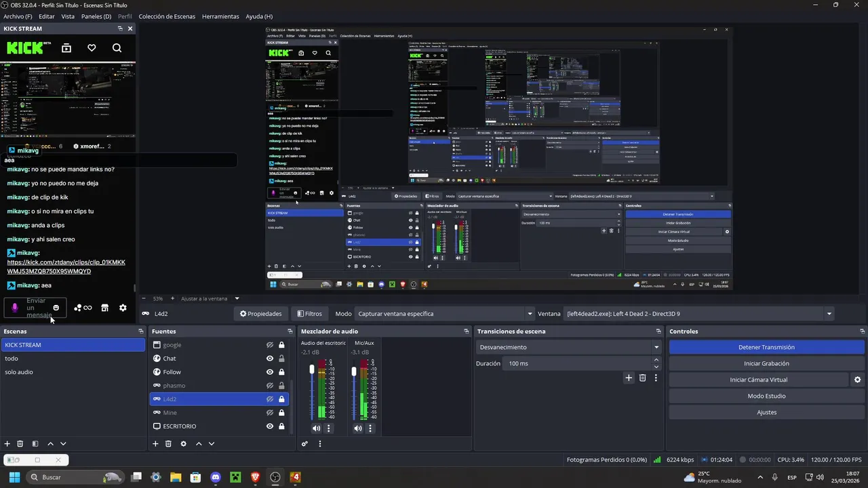Open the Kick search icon

click(x=117, y=48)
